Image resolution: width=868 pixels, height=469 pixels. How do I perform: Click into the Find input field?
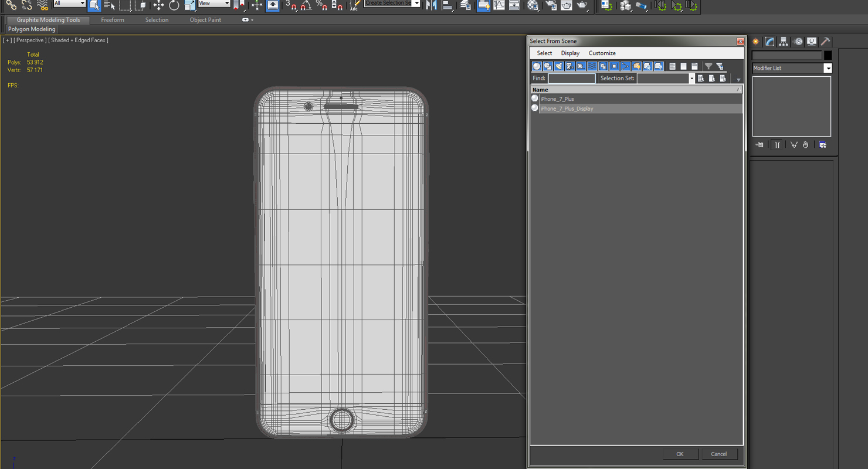tap(571, 79)
